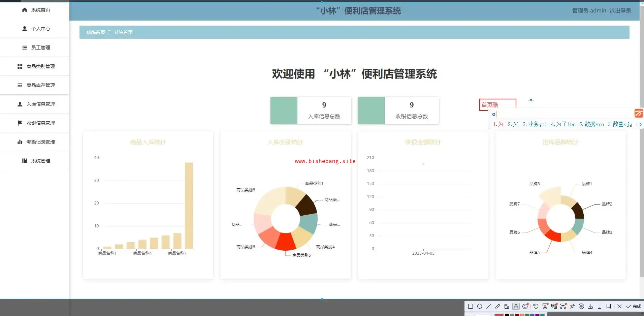Activate the mosaic blur tool
Screen dimensions: 644x316
(x=507, y=306)
